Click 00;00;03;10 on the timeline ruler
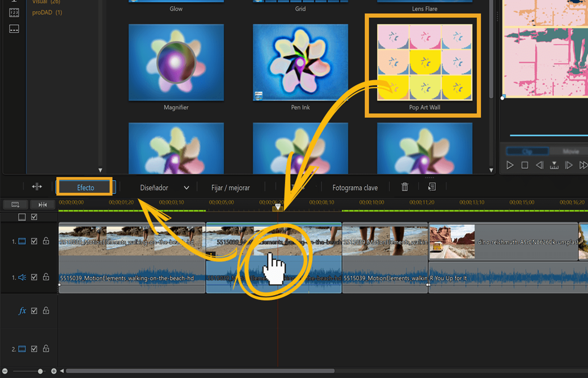Viewport: 588px width, 378px height. click(171, 202)
